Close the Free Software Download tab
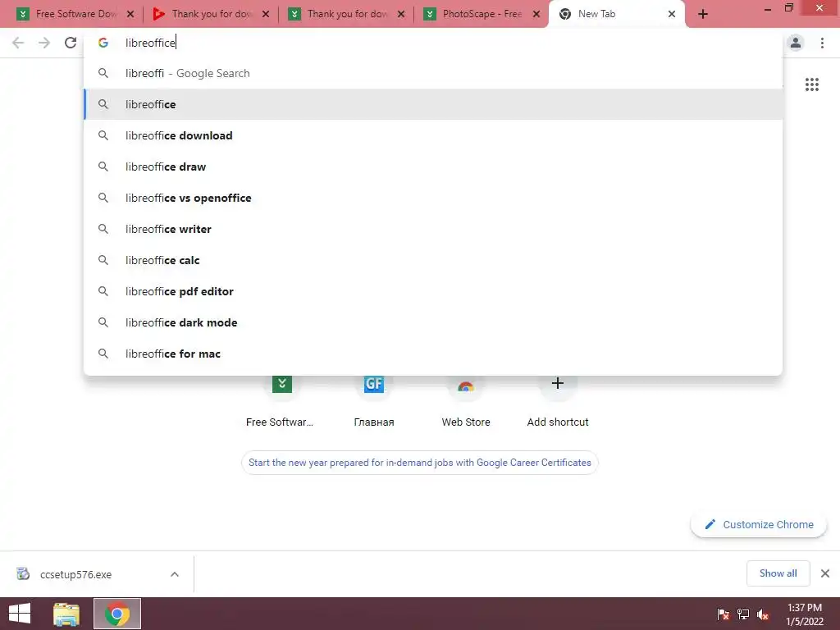Viewport: 840px width, 630px height. [x=130, y=15]
